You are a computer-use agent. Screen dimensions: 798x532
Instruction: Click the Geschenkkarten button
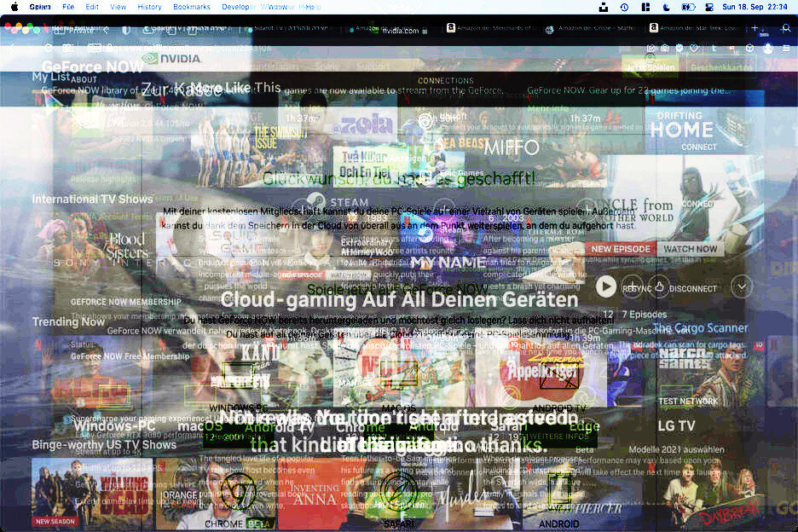721,66
